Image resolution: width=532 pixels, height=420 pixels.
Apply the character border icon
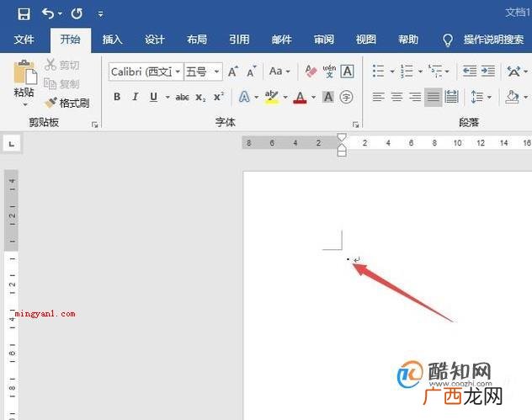pos(347,72)
